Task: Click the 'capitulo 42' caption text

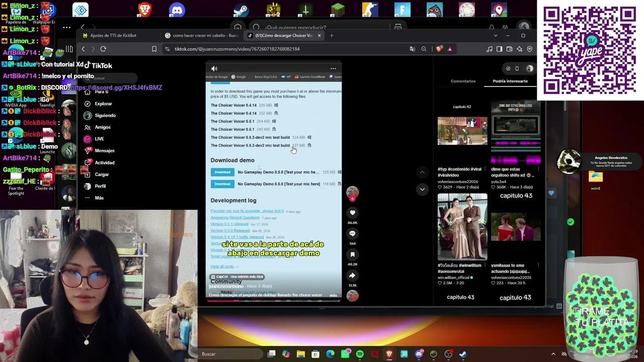Action: [462, 107]
